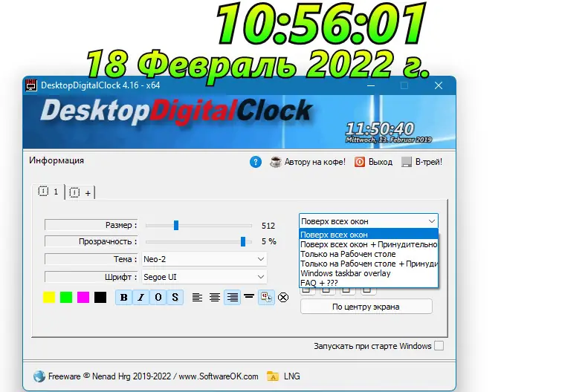Click В-трей! label
Screen dimensions: 588x392
click(429, 162)
